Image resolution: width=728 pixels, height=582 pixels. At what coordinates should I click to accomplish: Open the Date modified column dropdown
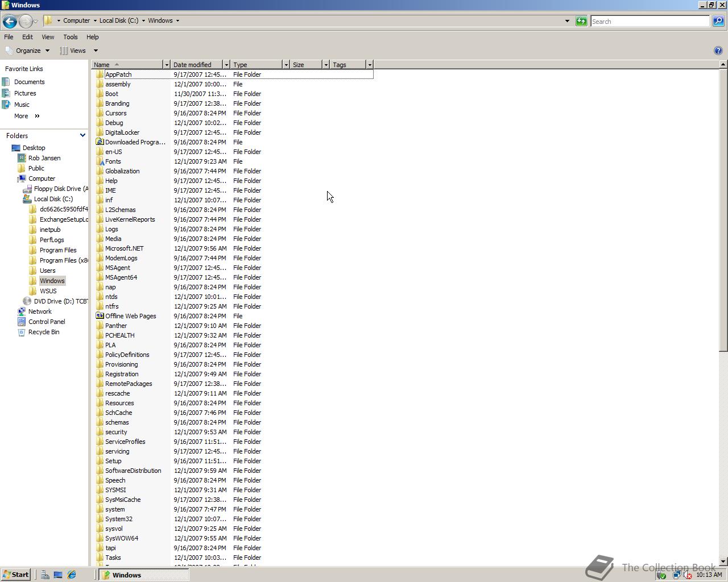(226, 65)
